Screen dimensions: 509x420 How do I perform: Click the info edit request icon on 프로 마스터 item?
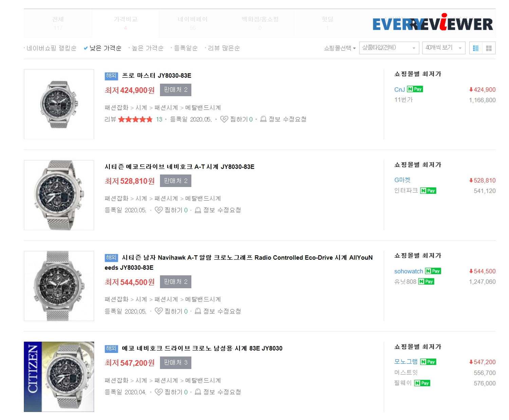(x=263, y=119)
